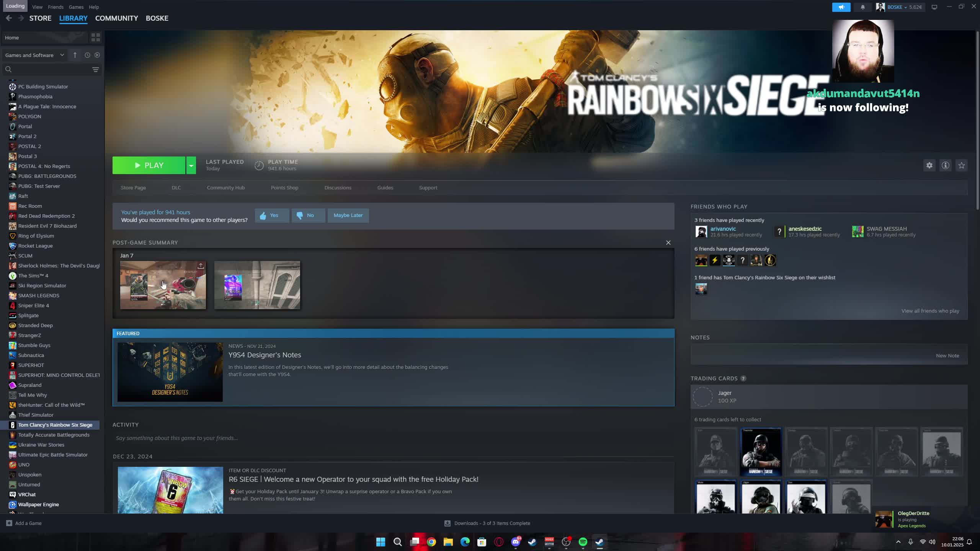
Task: Click the green PLAY button
Action: click(149, 165)
